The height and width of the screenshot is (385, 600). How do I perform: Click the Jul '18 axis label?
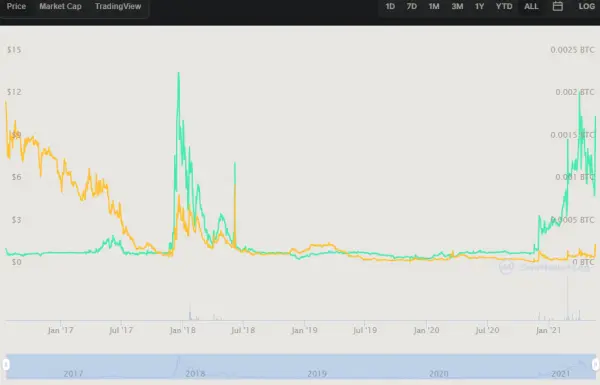click(243, 330)
